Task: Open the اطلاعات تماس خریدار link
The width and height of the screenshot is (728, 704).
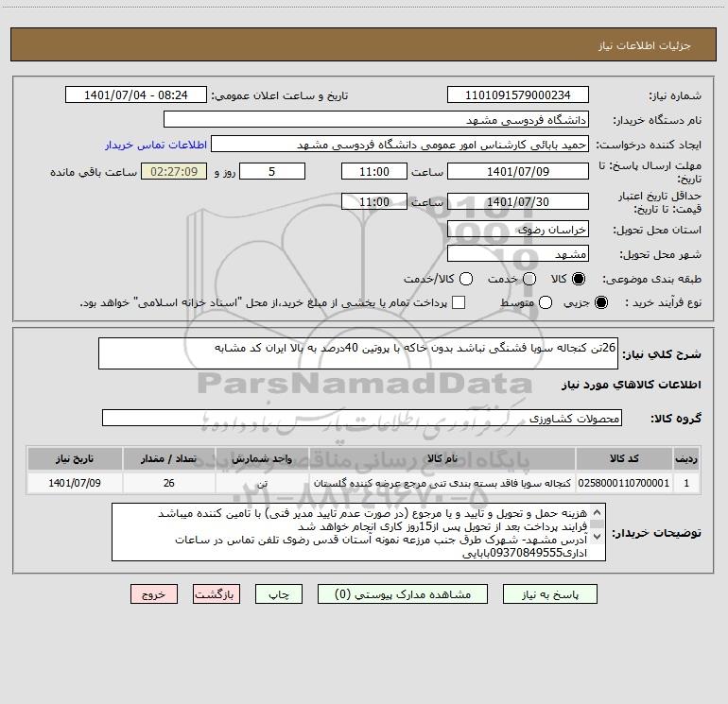Action: [x=156, y=145]
